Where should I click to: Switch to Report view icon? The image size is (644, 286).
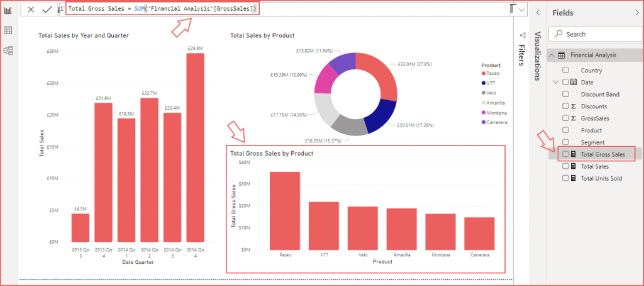(8, 10)
